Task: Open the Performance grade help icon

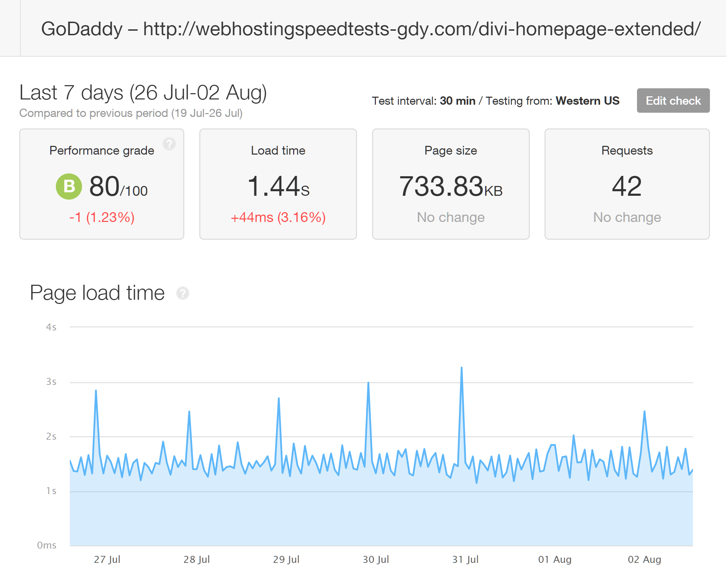Action: [x=169, y=143]
